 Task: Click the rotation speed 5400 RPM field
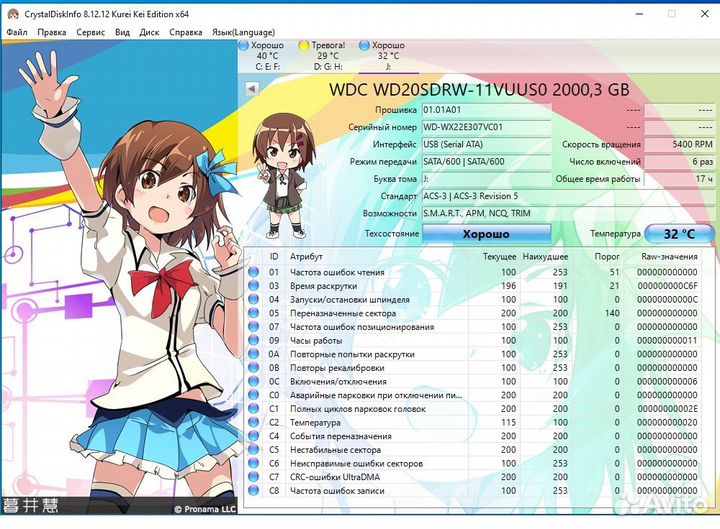[x=679, y=144]
